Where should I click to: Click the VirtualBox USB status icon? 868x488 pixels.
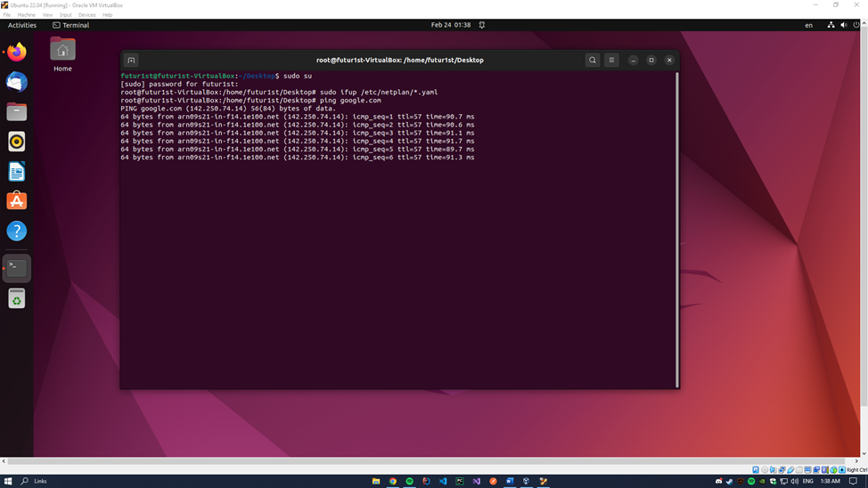pos(790,469)
